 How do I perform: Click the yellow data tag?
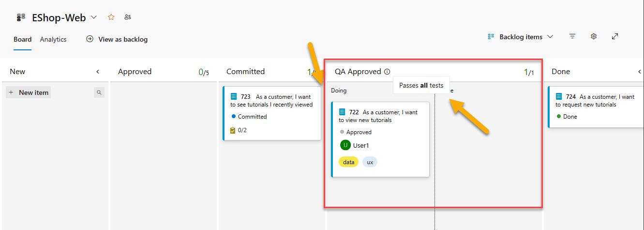(348, 162)
